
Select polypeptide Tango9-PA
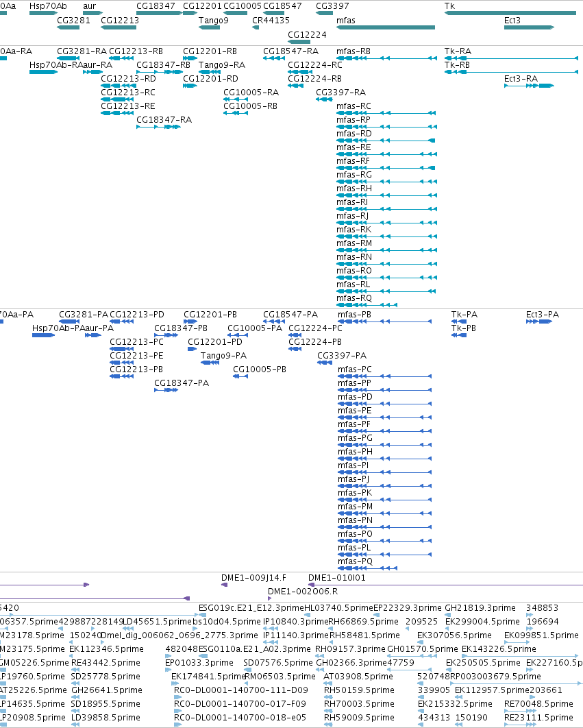click(223, 356)
